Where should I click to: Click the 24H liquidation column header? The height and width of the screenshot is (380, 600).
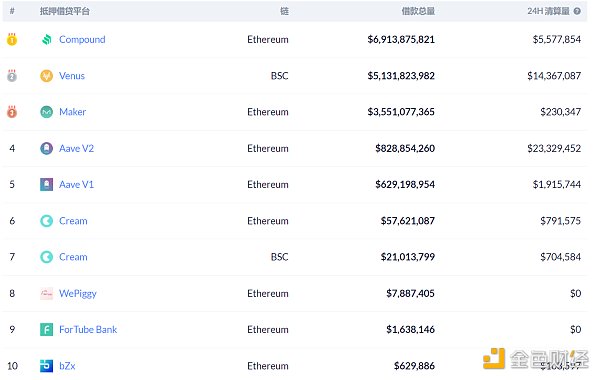[x=548, y=11]
